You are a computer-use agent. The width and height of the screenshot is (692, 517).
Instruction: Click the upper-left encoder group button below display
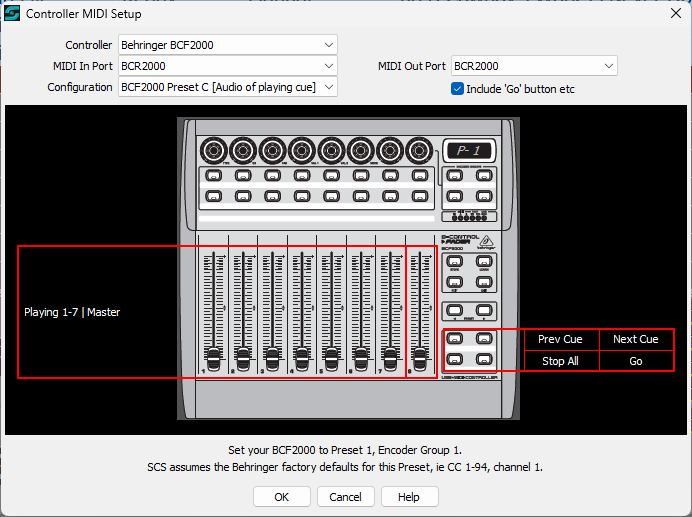(x=455, y=176)
